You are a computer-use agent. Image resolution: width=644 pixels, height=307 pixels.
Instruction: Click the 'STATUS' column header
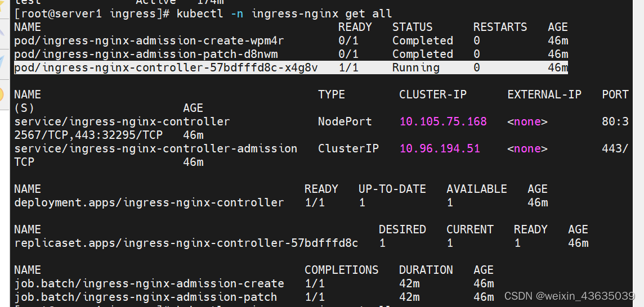tap(413, 27)
